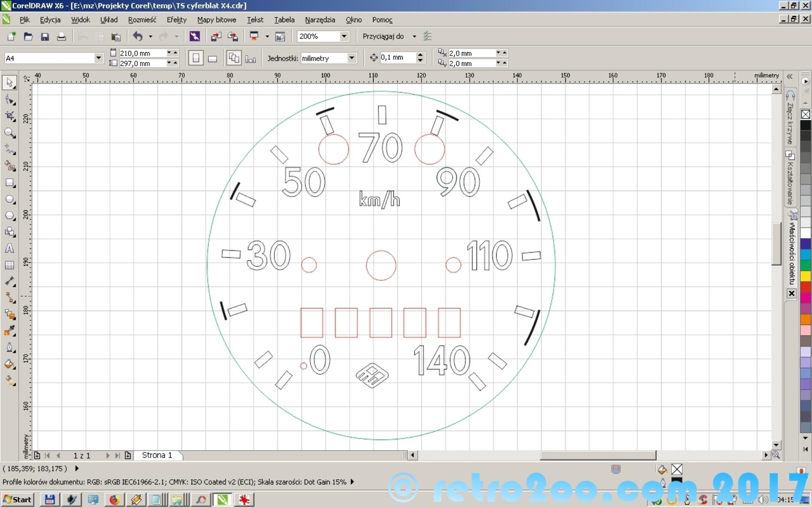The height and width of the screenshot is (508, 812).
Task: Select the Ellipse tool in the toolbox
Action: pos(9,199)
